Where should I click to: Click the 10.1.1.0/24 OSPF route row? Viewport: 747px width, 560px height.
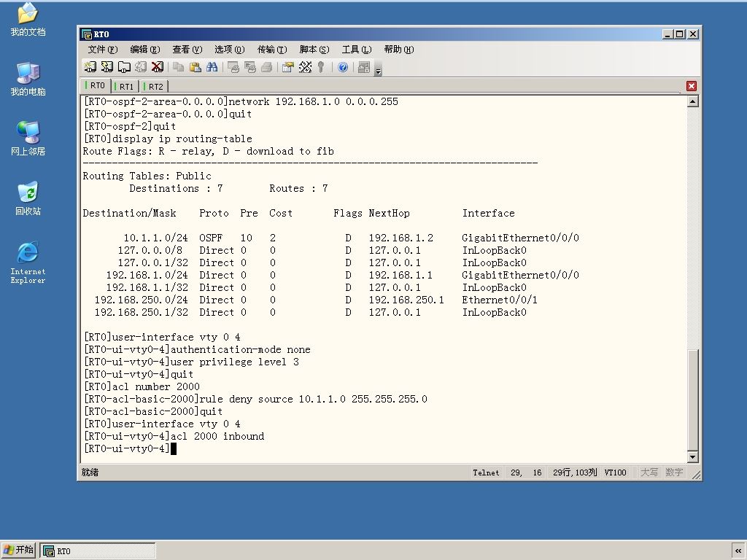331,238
